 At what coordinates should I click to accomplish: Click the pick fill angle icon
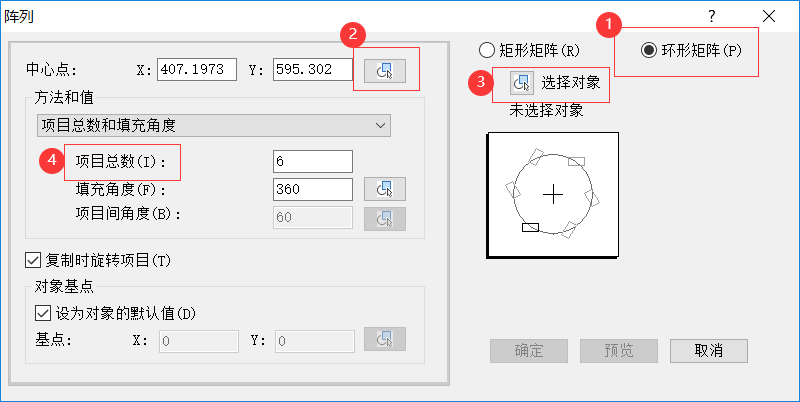point(385,189)
